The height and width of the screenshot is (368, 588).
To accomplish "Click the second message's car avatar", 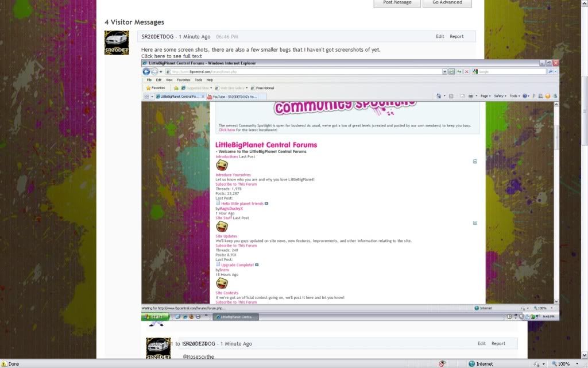I will click(158, 348).
